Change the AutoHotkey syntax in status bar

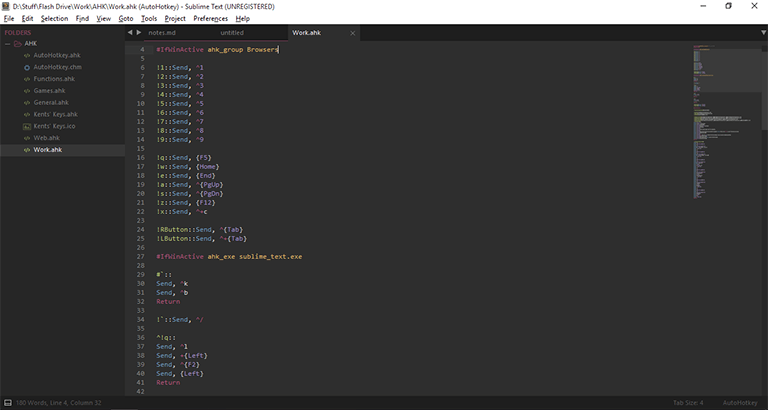tap(740, 403)
